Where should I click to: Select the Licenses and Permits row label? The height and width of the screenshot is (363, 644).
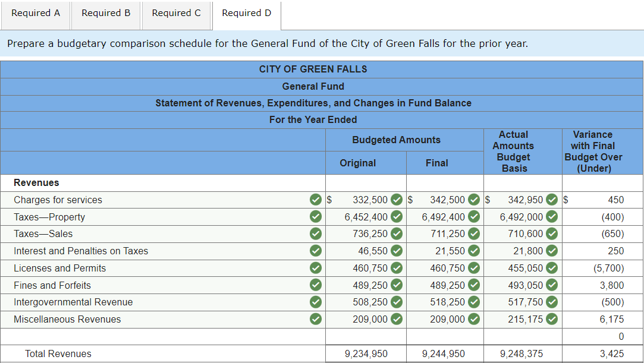tap(60, 269)
